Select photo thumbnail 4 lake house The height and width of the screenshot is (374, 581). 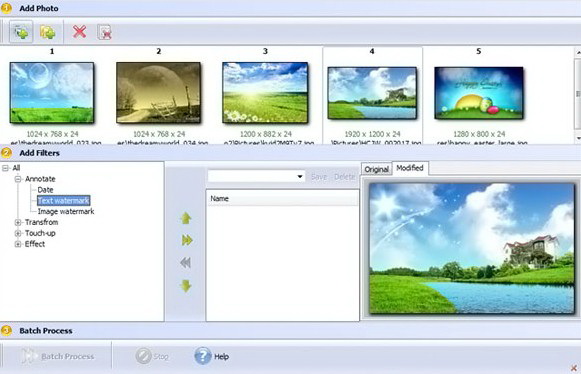[x=372, y=93]
